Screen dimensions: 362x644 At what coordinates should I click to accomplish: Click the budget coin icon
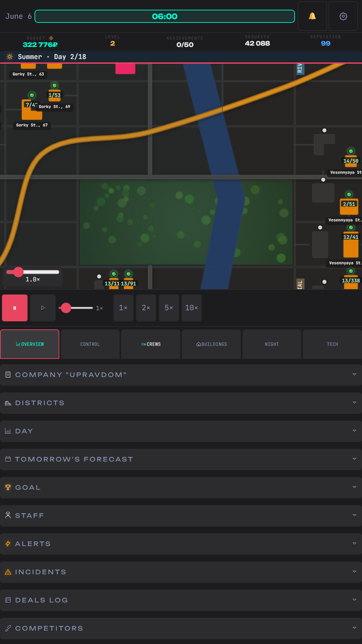(x=51, y=38)
